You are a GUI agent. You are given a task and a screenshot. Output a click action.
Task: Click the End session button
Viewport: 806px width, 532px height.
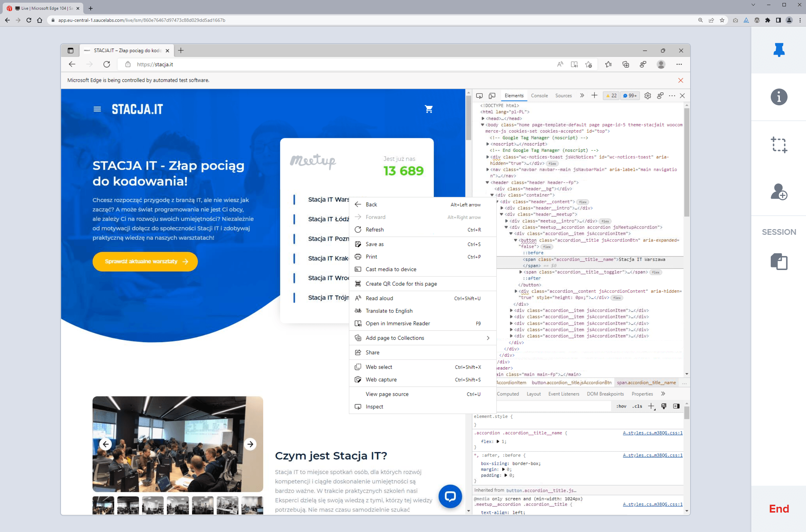tap(779, 509)
